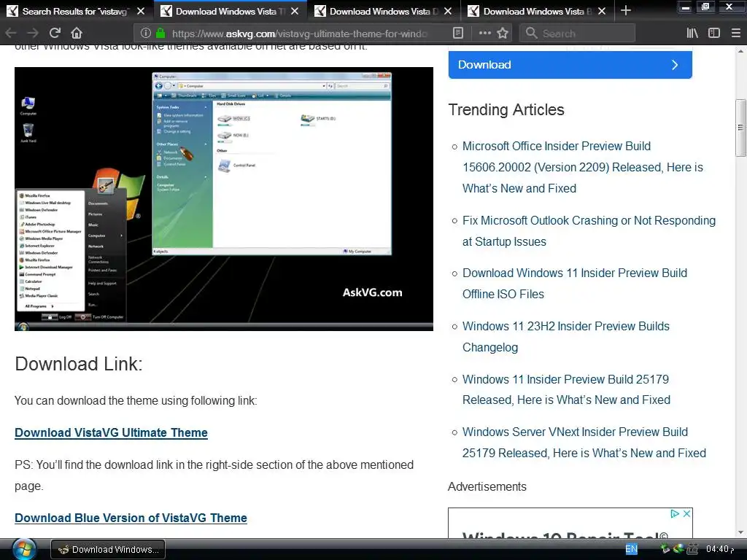
Task: Go to the Home page icon
Action: [x=77, y=33]
